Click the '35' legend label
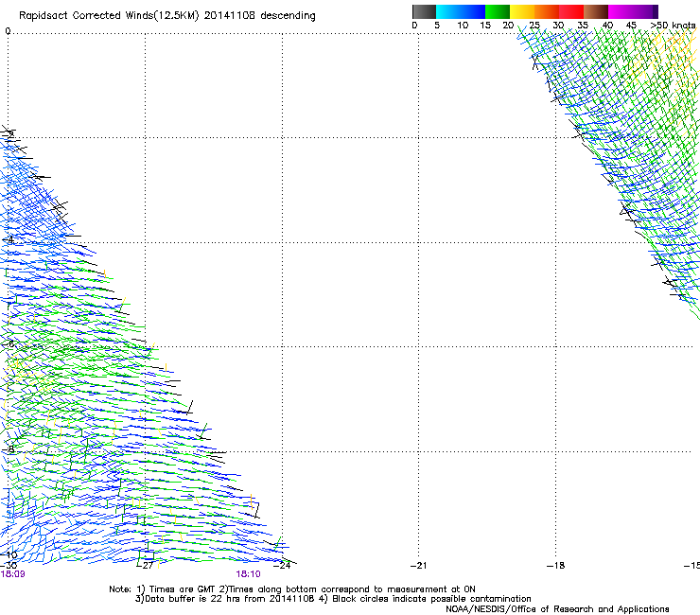700x615 pixels. pyautogui.click(x=583, y=26)
